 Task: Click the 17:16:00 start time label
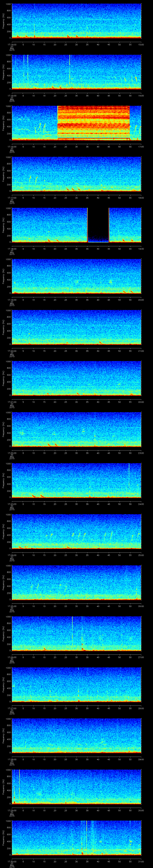[12, 147]
